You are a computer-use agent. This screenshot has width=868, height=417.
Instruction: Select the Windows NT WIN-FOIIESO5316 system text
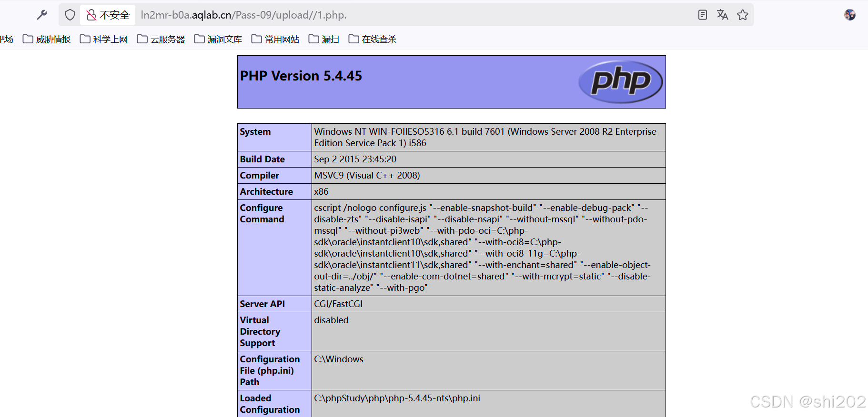click(485, 138)
